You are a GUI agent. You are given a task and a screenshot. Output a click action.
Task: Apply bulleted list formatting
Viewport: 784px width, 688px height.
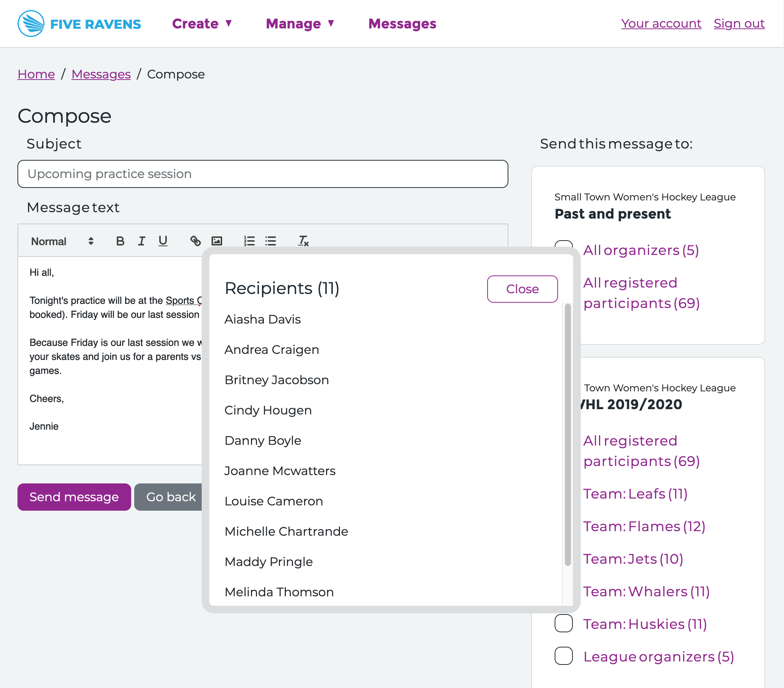coord(270,241)
